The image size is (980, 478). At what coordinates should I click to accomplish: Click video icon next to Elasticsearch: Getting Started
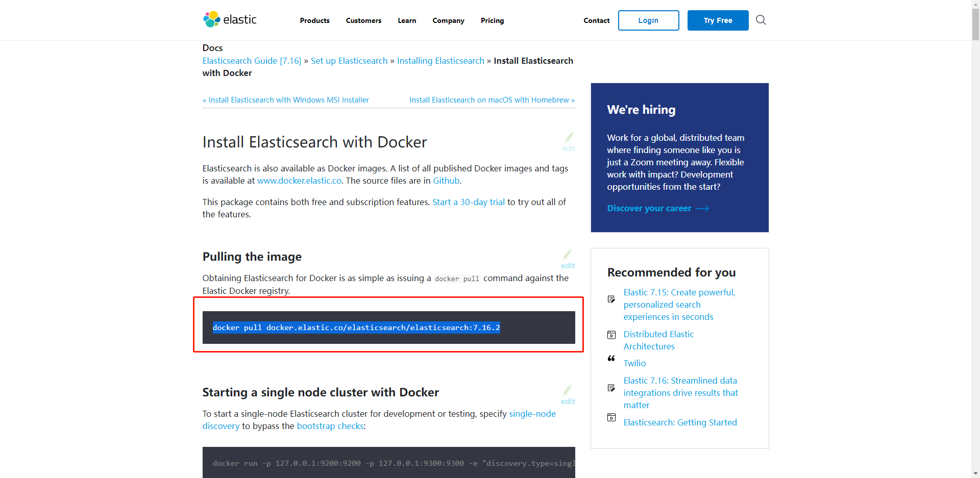click(611, 417)
